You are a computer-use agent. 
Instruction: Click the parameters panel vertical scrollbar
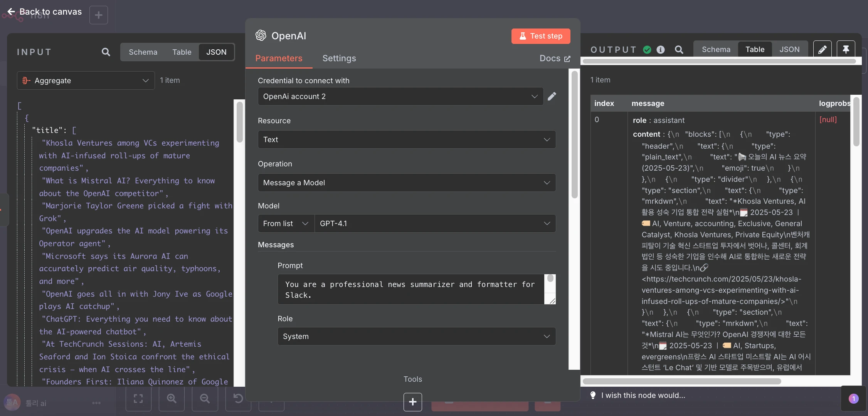(574, 135)
